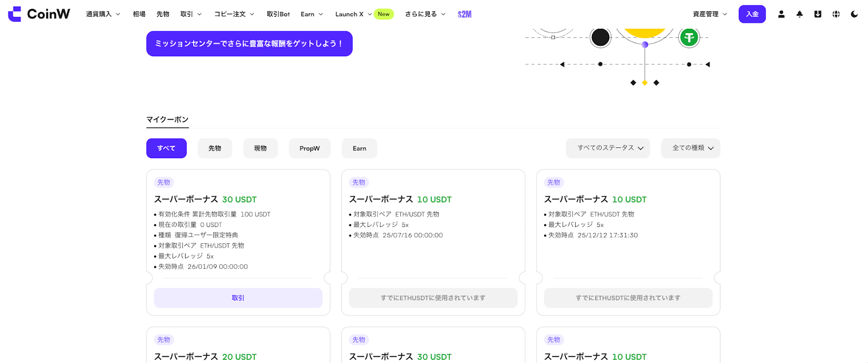Click the $2M promotion icon
The image size is (868, 363).
tap(464, 14)
